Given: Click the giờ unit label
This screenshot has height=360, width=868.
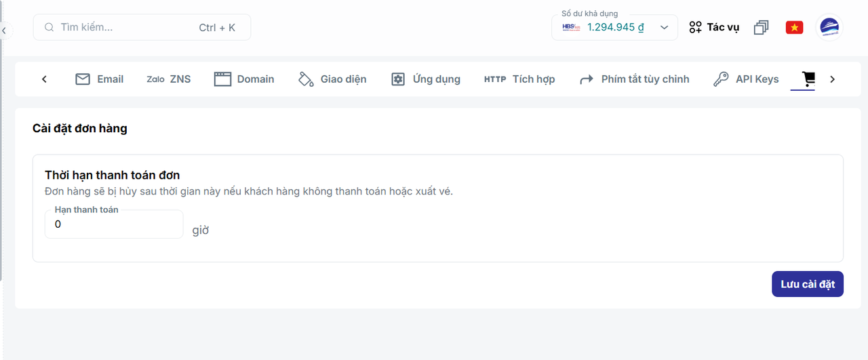Looking at the screenshot, I should [201, 231].
